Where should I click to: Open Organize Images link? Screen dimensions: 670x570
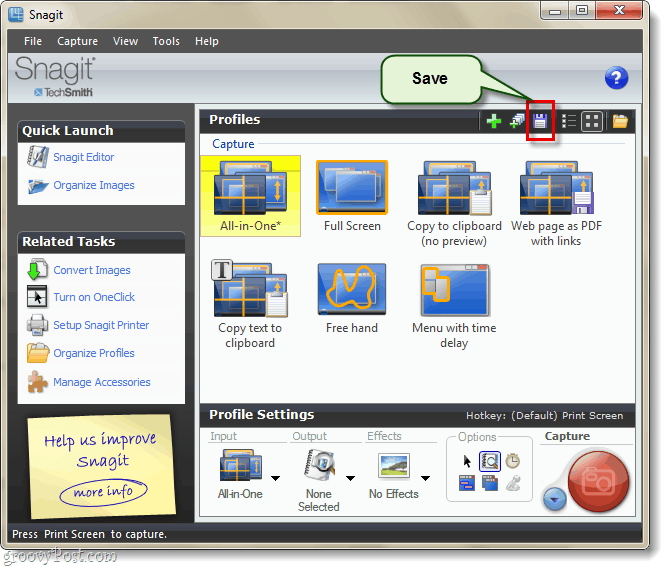coord(94,185)
